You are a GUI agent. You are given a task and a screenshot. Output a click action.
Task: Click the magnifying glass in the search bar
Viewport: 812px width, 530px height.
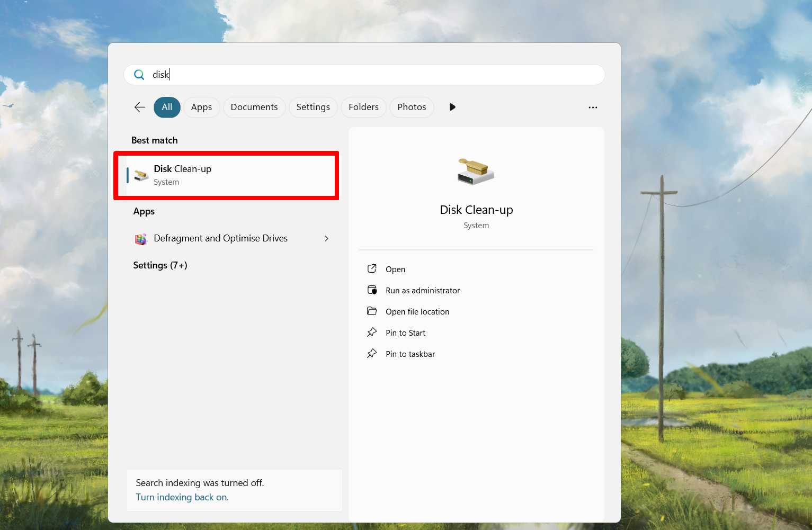(139, 75)
